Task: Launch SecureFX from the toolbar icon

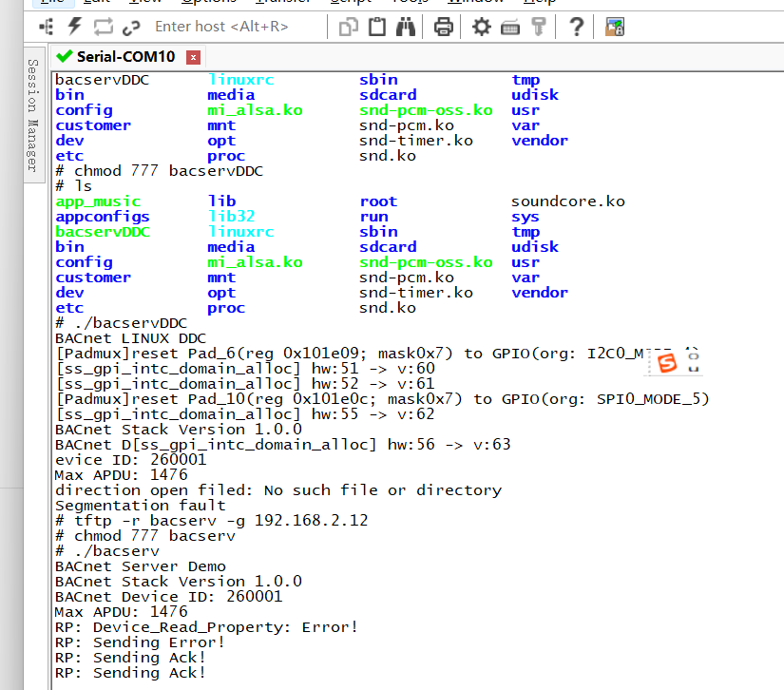Action: pos(615,27)
